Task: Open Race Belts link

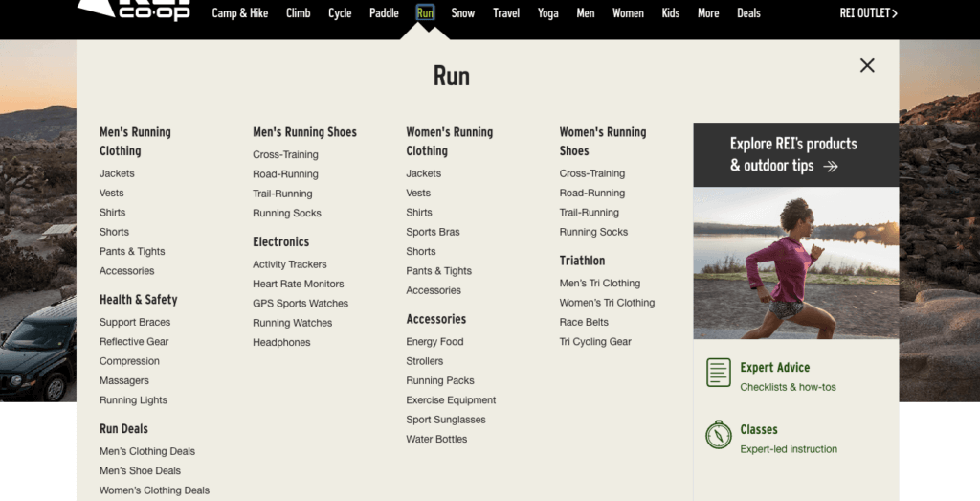Action: [x=584, y=322]
